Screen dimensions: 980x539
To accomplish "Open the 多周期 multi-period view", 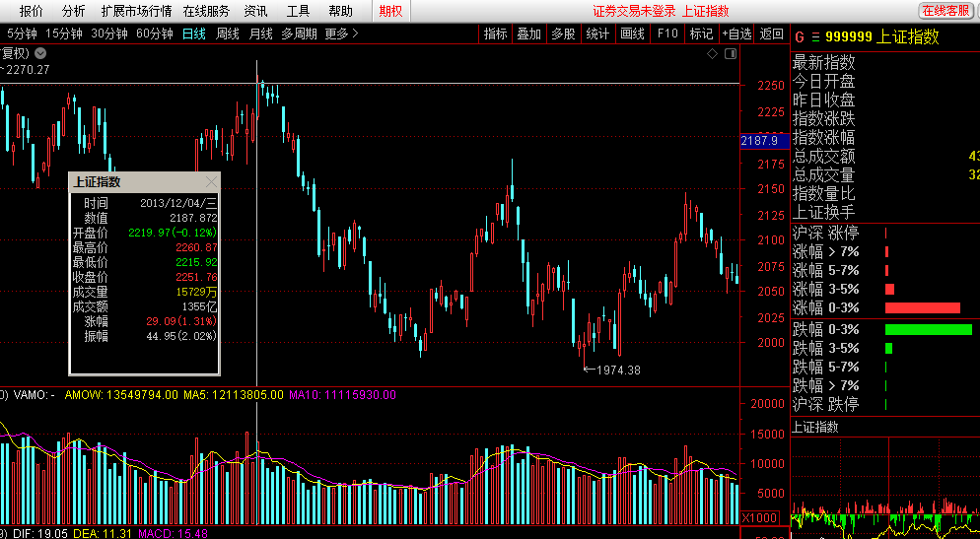I will 299,34.
